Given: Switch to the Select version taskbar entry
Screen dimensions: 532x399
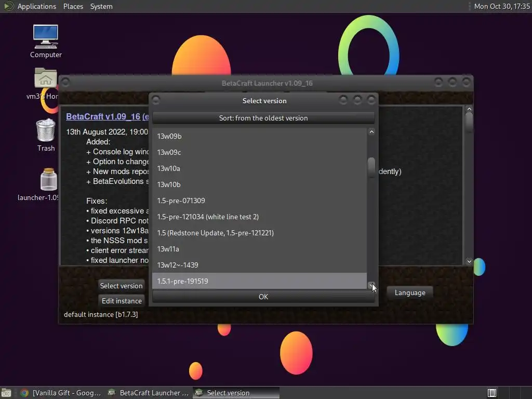Looking at the screenshot, I should (236, 393).
